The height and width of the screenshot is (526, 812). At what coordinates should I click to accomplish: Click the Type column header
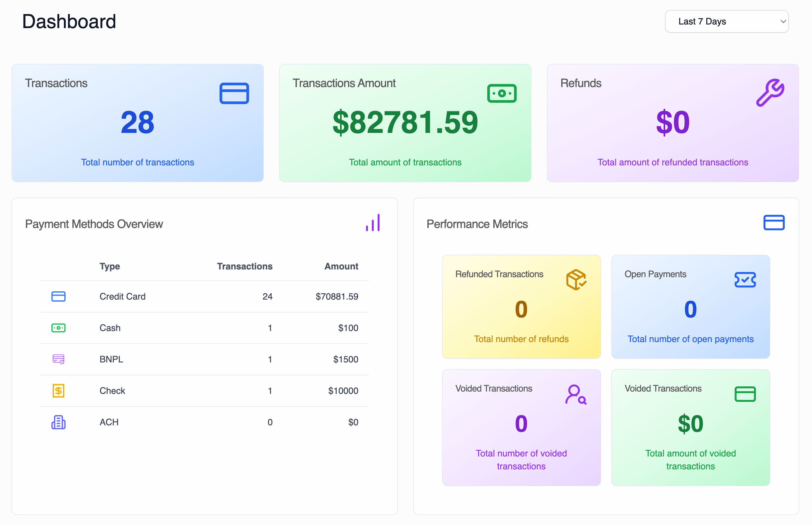(x=109, y=266)
